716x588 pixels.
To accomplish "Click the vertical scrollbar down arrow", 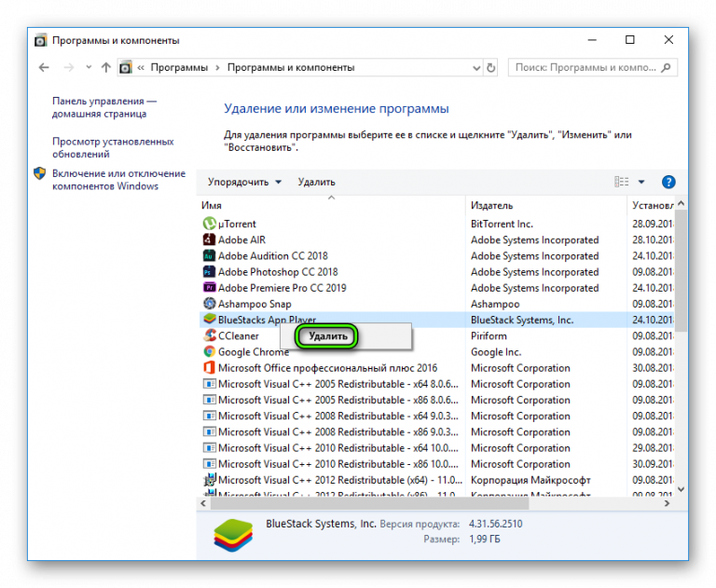I will click(681, 489).
